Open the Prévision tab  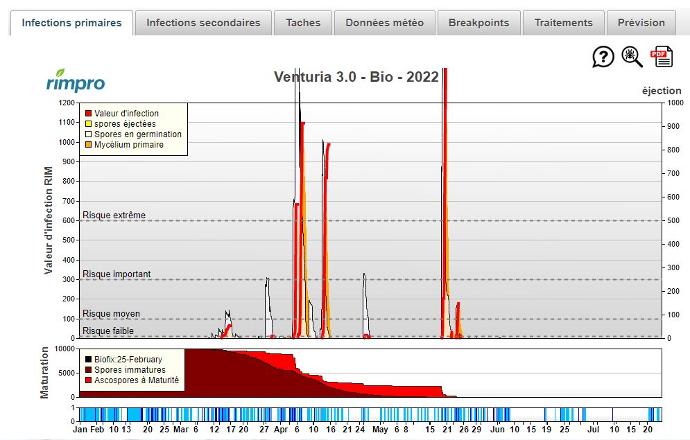pos(641,23)
